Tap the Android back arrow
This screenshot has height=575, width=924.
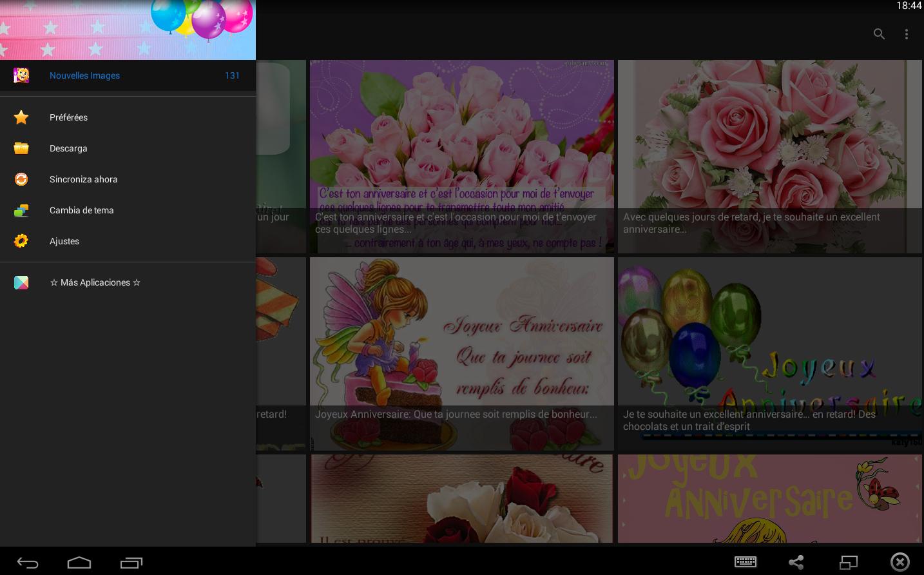28,562
